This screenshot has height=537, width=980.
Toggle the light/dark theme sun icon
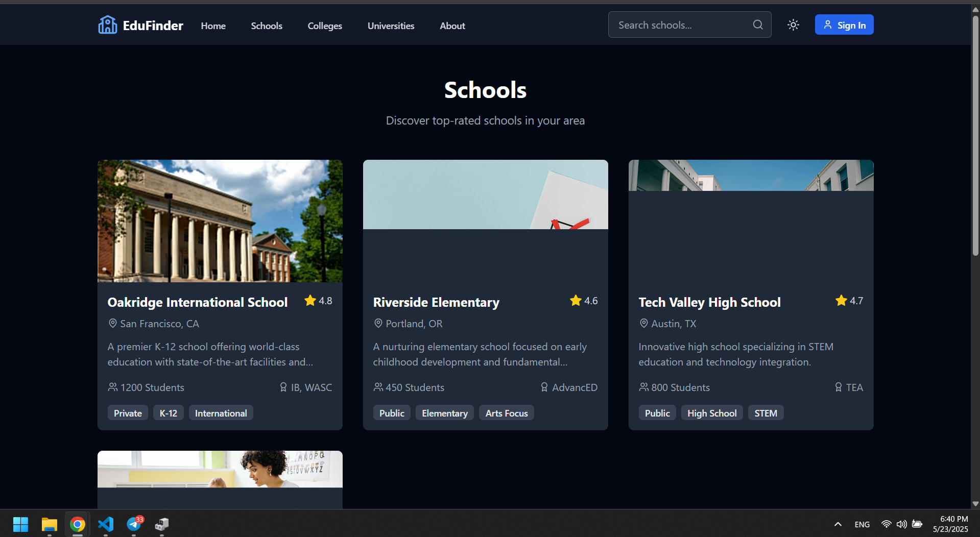pos(793,25)
